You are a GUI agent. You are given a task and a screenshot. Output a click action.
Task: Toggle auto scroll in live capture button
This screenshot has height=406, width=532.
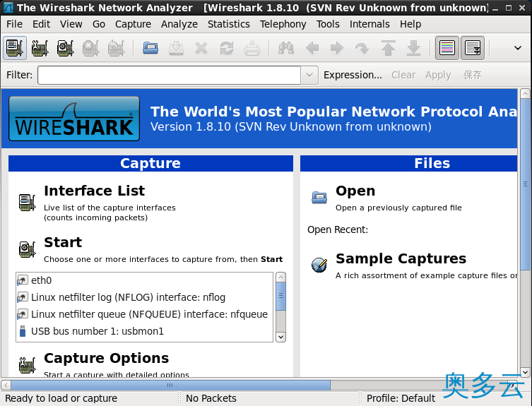tap(472, 48)
